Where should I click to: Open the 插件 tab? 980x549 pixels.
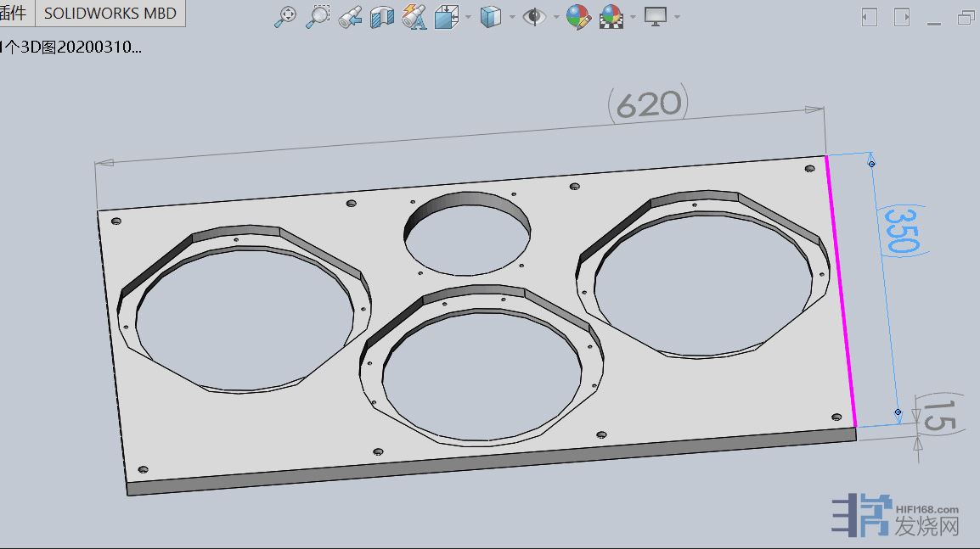[14, 13]
